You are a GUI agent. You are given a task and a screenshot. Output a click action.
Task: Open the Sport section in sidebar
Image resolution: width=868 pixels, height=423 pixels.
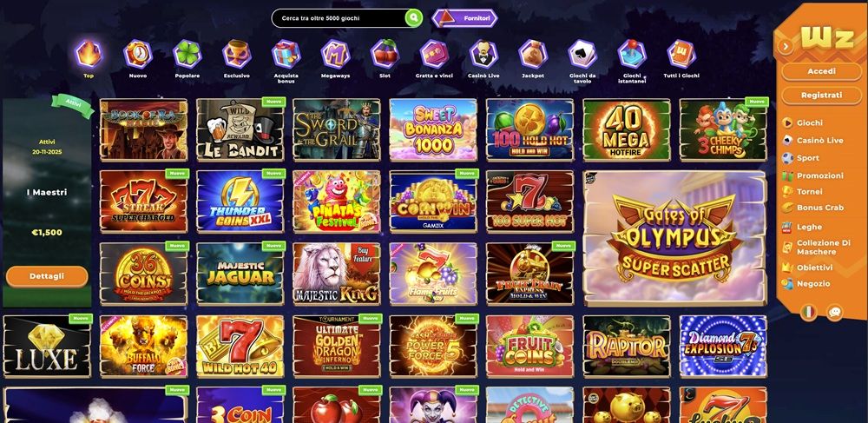pos(807,158)
